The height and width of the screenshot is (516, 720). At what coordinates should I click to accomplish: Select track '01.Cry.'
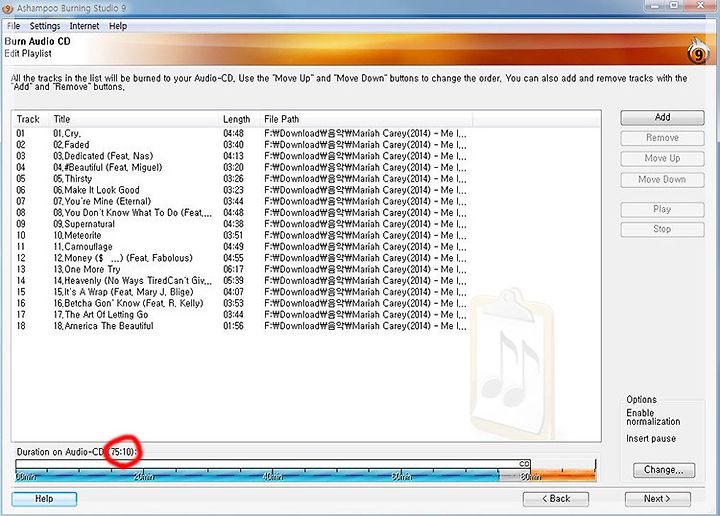click(x=67, y=134)
